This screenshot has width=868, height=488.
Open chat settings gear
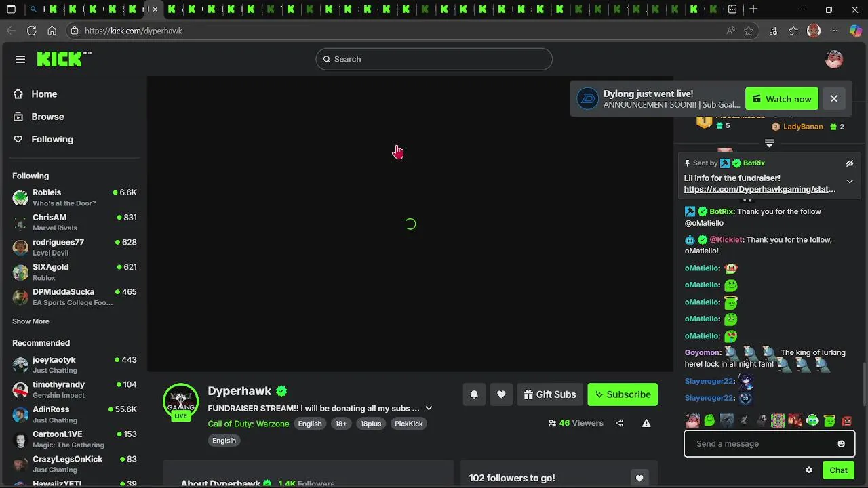click(x=809, y=470)
